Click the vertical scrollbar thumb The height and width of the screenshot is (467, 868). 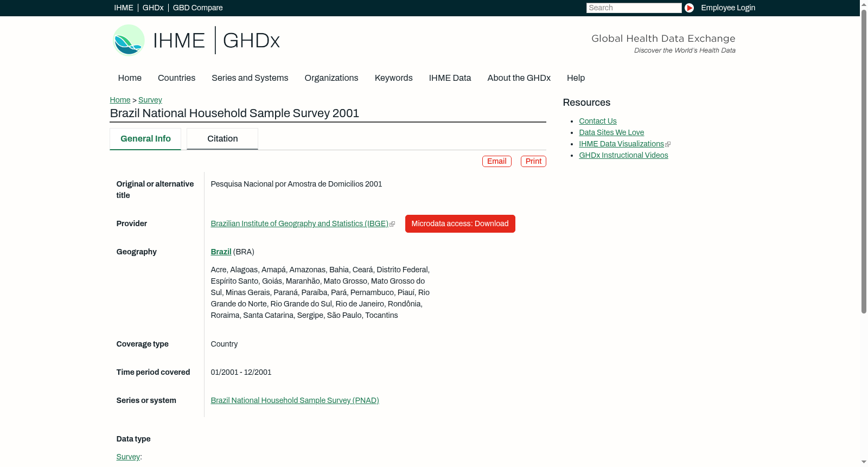[864, 161]
